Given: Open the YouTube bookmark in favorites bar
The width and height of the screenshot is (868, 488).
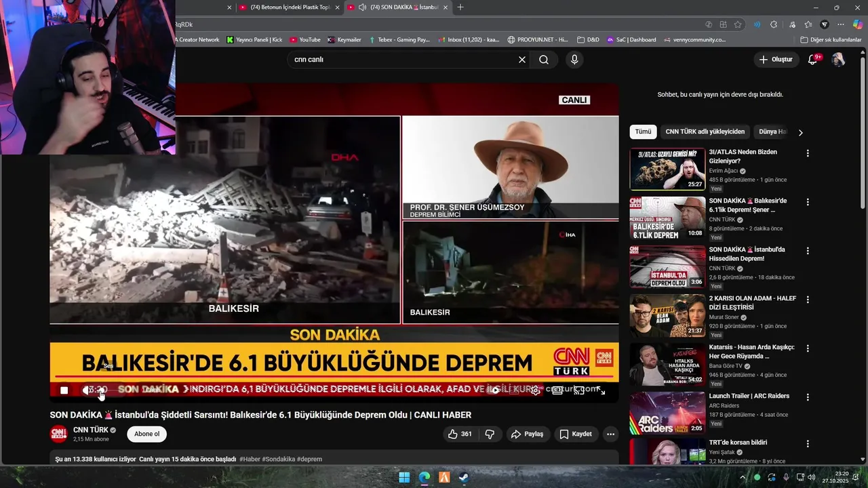Looking at the screenshot, I should (304, 40).
